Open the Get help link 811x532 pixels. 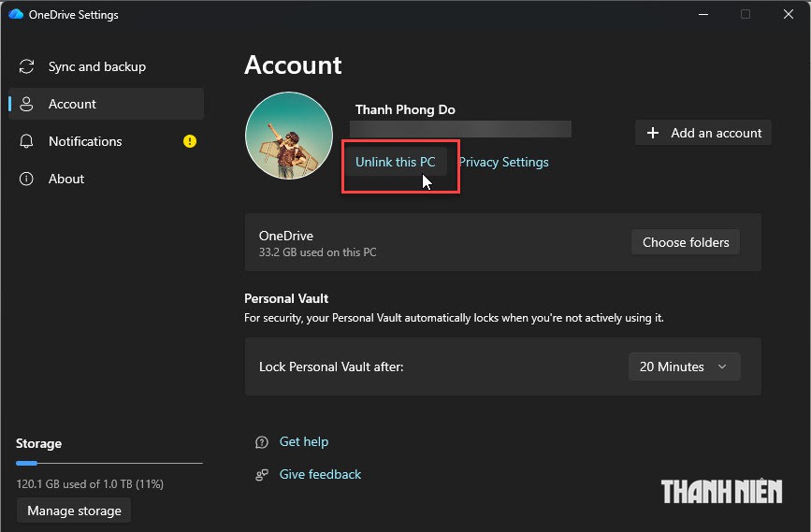click(x=304, y=441)
